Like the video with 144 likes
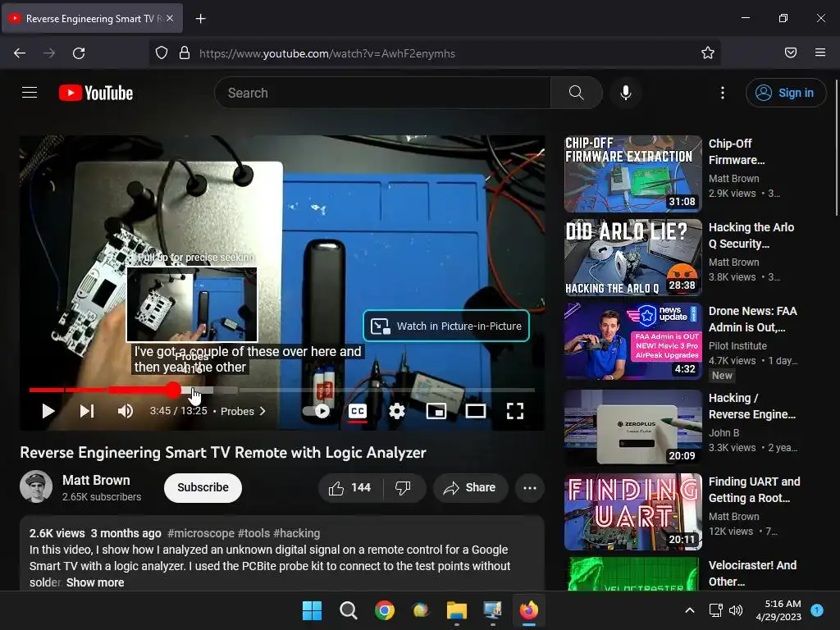 pos(350,487)
